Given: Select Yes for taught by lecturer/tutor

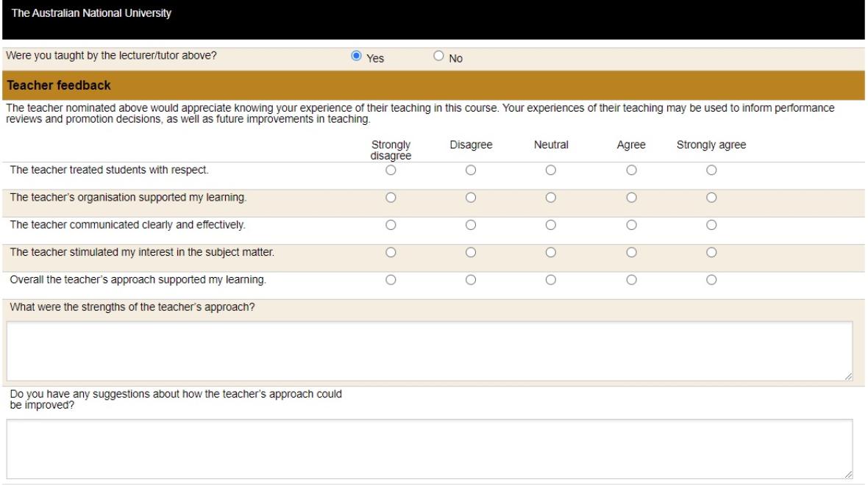Looking at the screenshot, I should coord(356,56).
